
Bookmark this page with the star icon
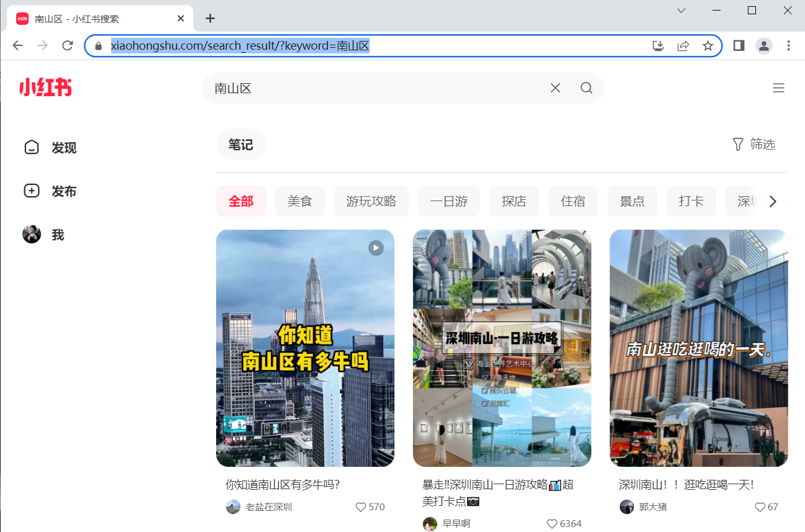[707, 45]
